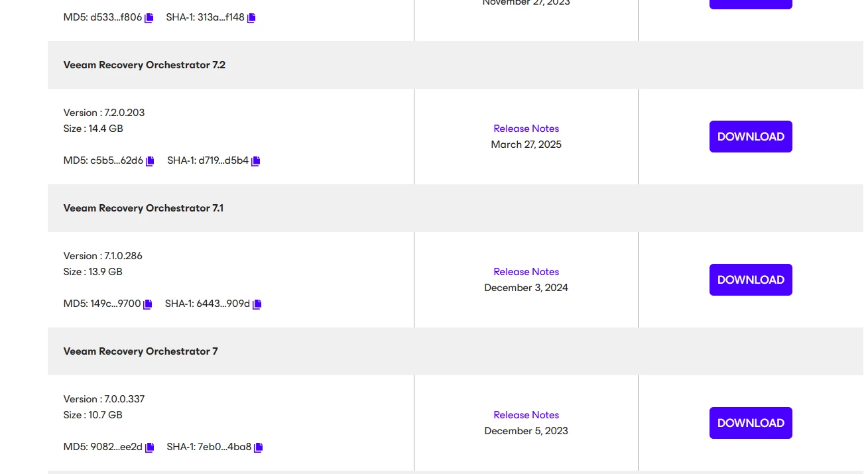868x474 pixels.
Task: Open Release Notes dated December 5, 2023
Action: click(526, 415)
